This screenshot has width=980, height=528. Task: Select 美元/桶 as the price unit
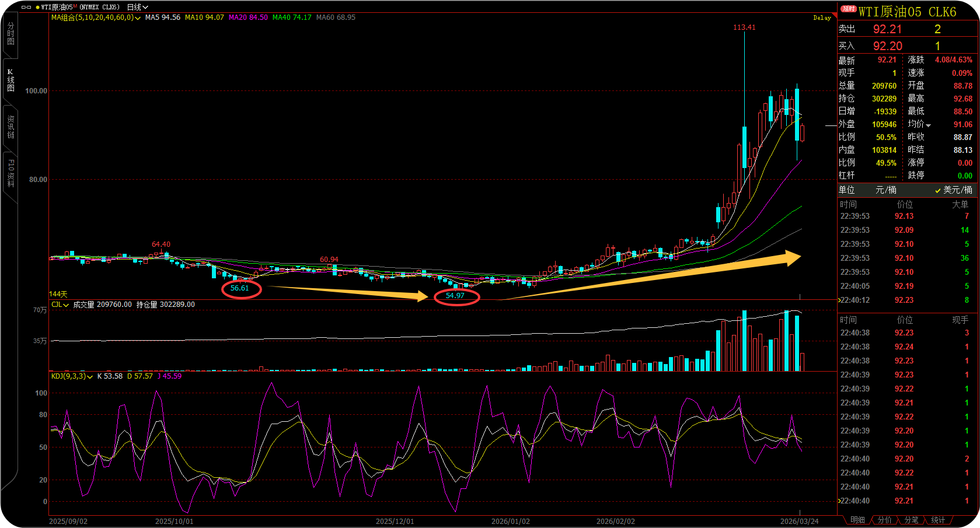pyautogui.click(x=954, y=190)
